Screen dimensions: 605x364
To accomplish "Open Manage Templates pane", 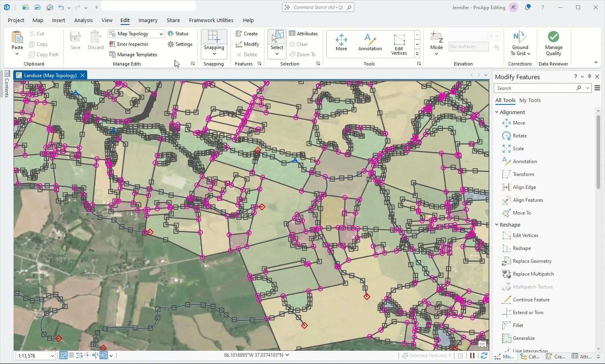I will coord(133,55).
